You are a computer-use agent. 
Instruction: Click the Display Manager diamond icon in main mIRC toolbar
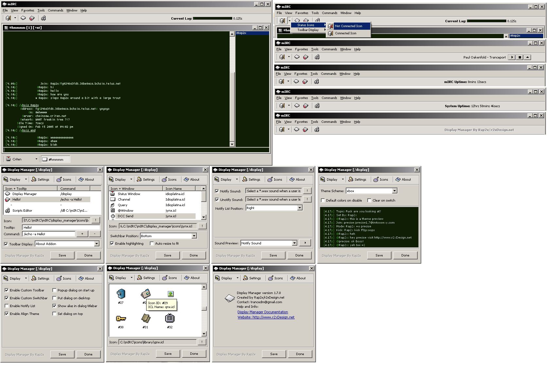23,18
